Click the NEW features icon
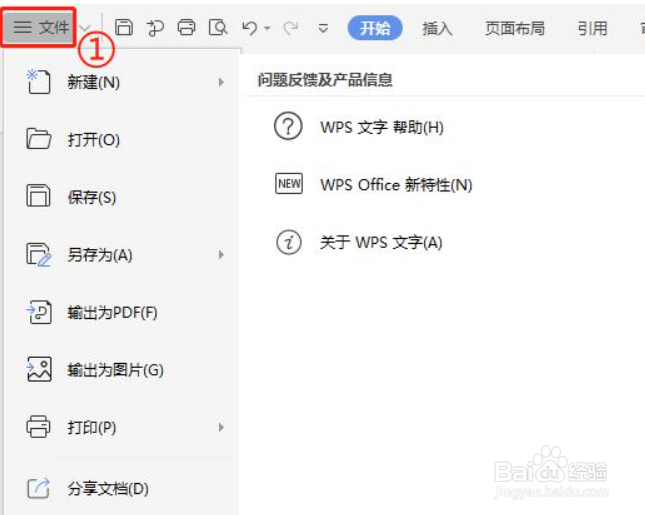Image resolution: width=645 pixels, height=515 pixels. 289,183
